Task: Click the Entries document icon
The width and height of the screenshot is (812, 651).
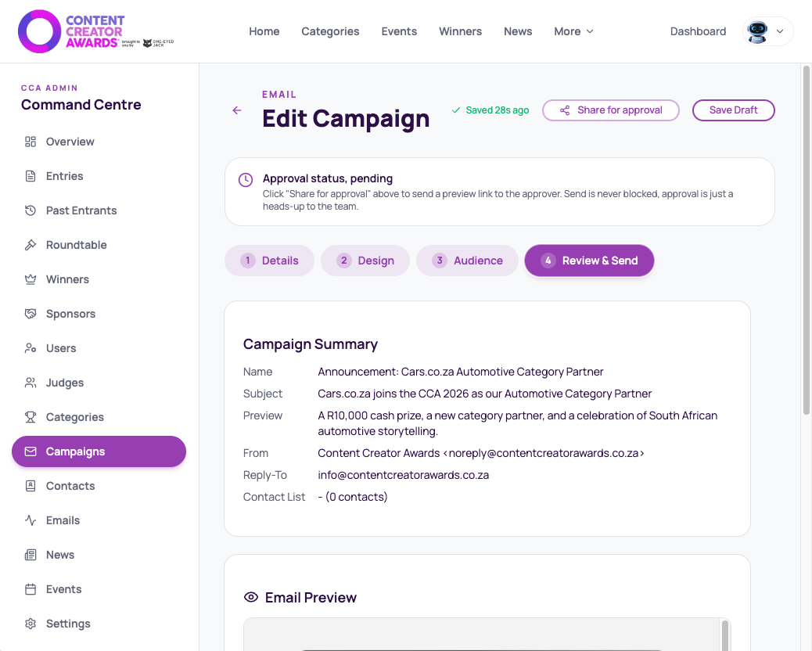Action: point(31,176)
